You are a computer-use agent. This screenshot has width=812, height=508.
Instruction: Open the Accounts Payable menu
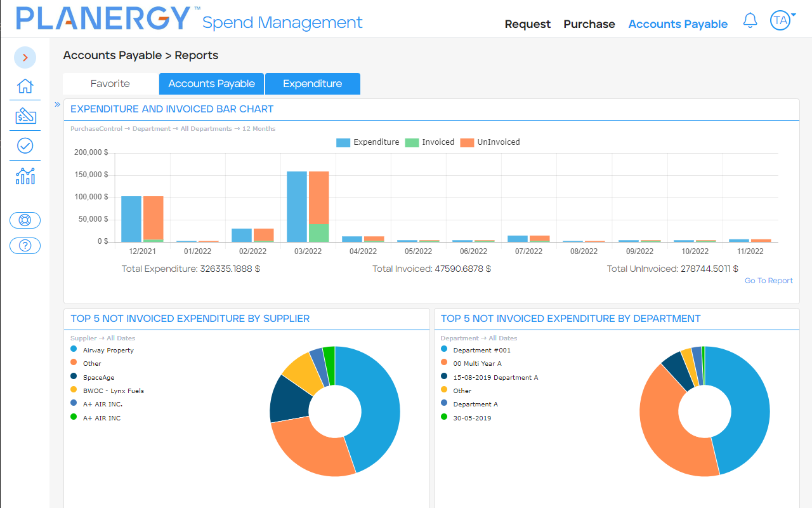[678, 24]
